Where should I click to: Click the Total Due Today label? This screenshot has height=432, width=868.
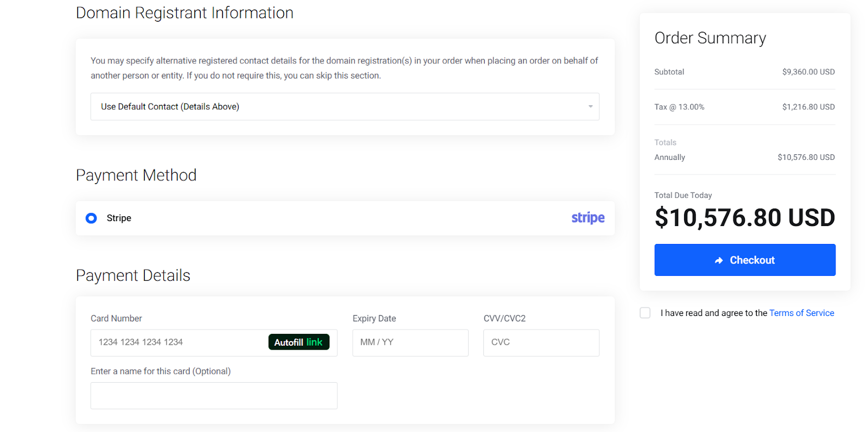click(x=683, y=195)
